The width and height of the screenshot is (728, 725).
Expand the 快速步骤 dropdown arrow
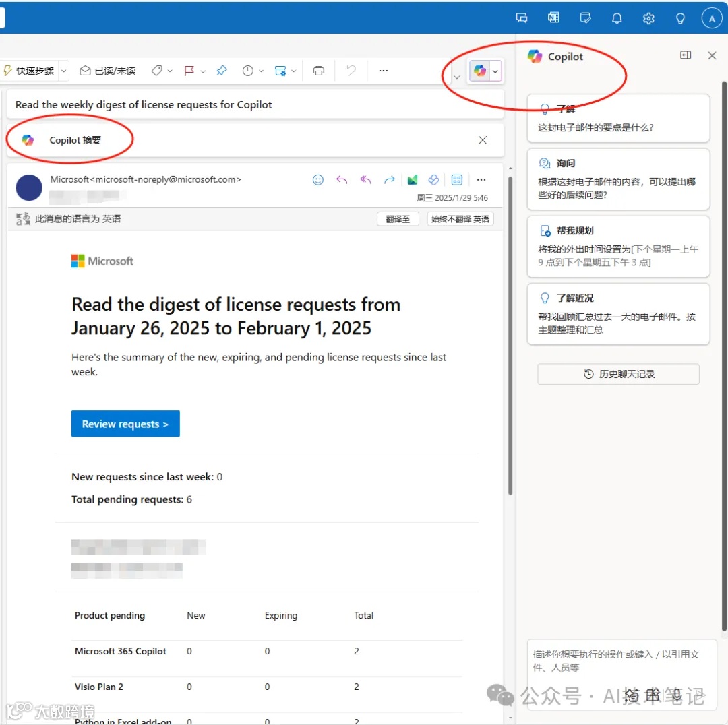64,71
